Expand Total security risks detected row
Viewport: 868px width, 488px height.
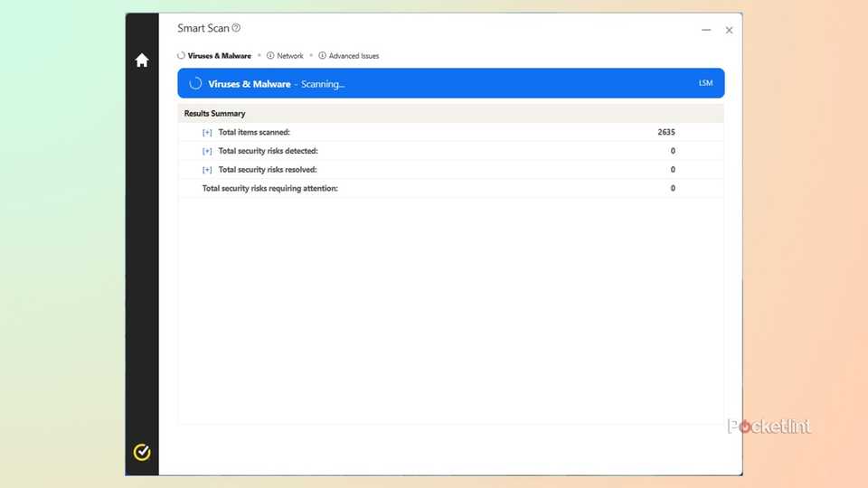tap(207, 151)
